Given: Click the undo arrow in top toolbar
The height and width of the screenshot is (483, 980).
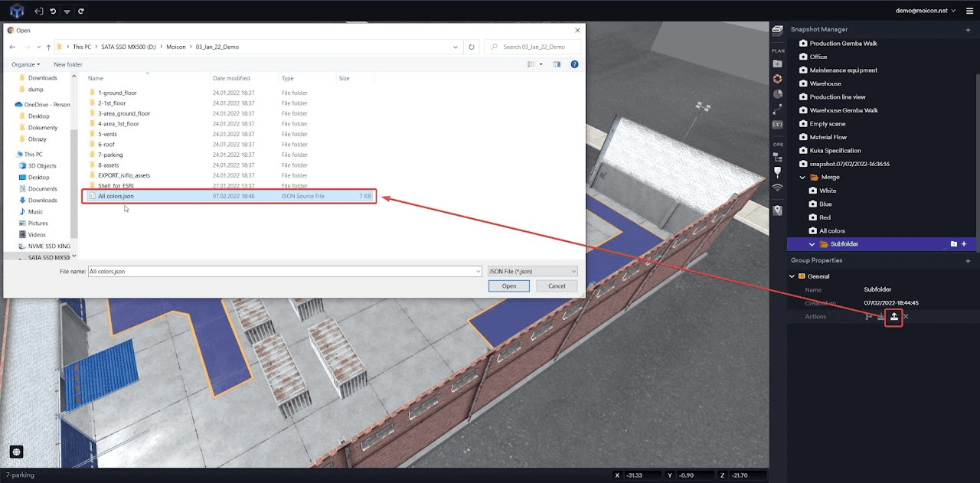Looking at the screenshot, I should pyautogui.click(x=53, y=11).
